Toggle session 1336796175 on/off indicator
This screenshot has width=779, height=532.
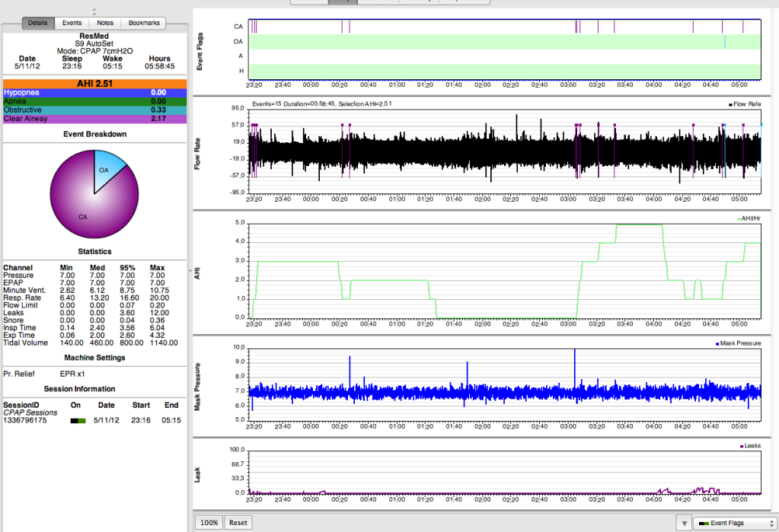point(78,419)
